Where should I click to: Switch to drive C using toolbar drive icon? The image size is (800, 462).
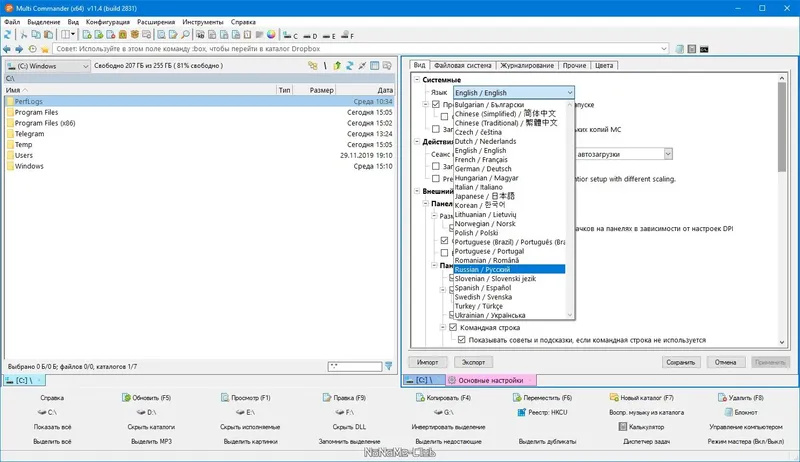(x=290, y=35)
